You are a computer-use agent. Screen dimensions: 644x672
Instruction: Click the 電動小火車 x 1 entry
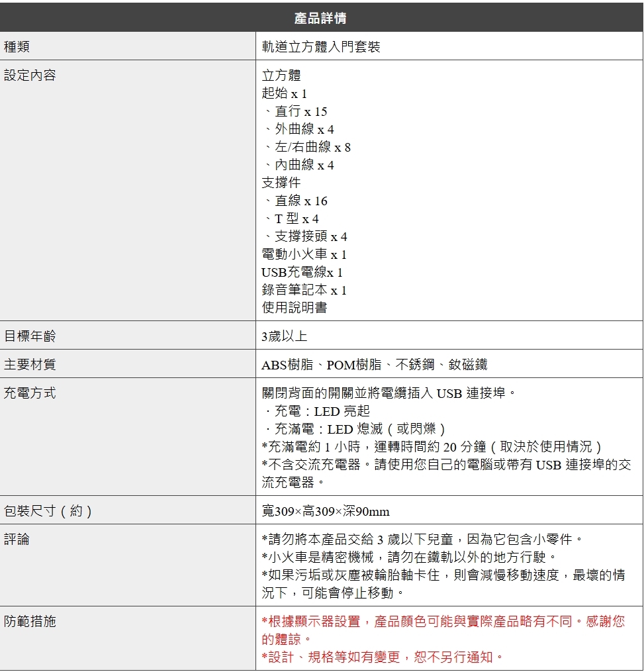tap(304, 254)
